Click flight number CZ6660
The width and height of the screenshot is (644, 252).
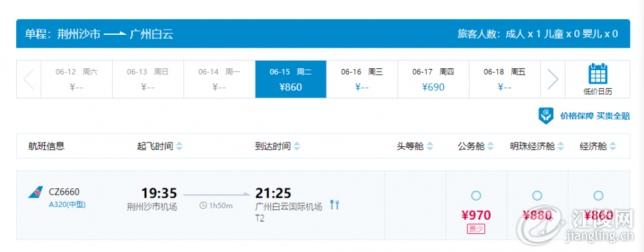[x=64, y=192]
